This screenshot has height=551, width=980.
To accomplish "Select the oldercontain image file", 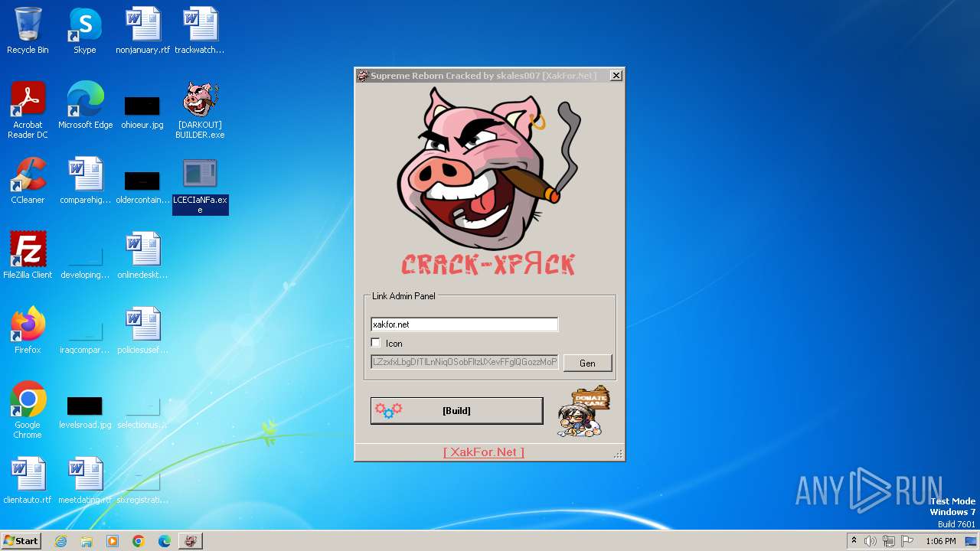I will click(x=142, y=186).
